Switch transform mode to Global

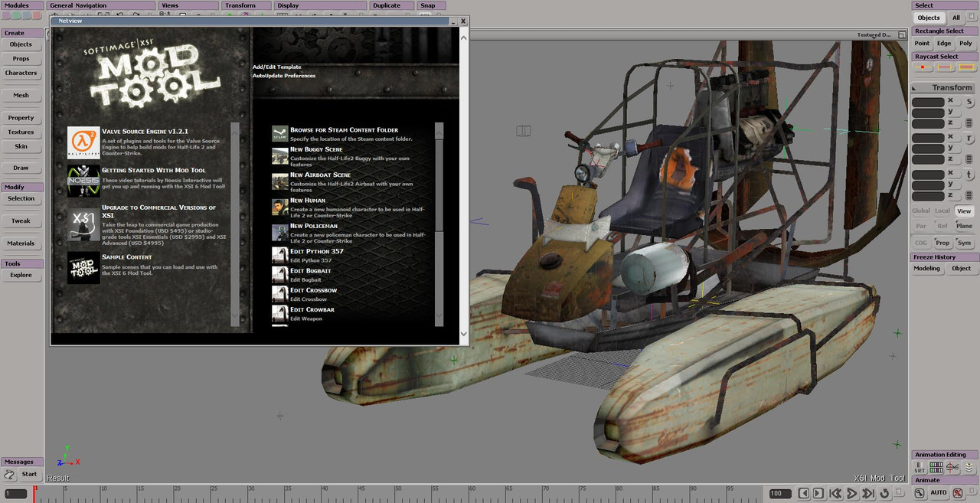921,211
